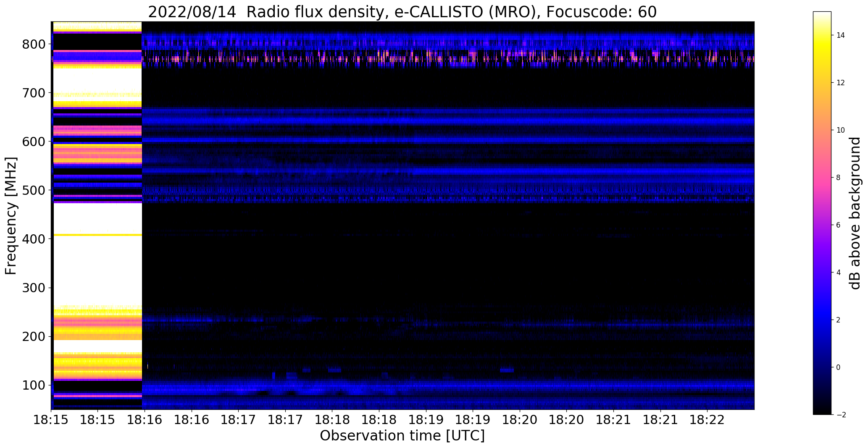Click the 700 frequency tick label

34,93
